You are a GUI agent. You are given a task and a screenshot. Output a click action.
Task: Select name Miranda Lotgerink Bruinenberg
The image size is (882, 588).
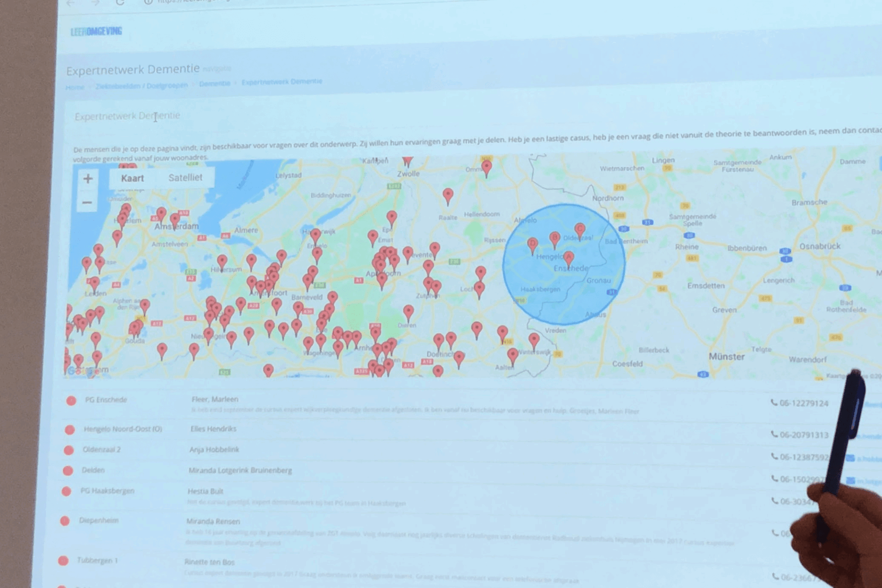[240, 470]
